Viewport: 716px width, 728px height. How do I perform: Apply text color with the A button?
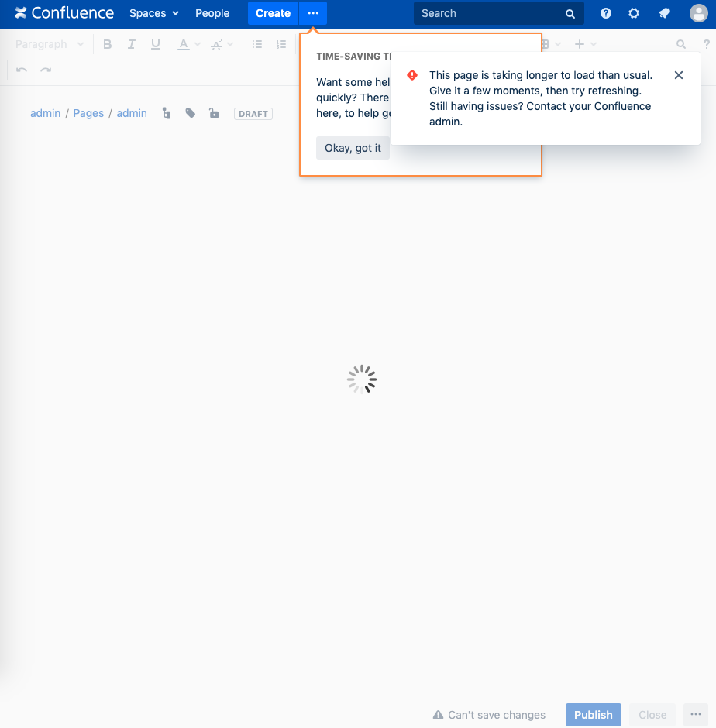pos(184,44)
